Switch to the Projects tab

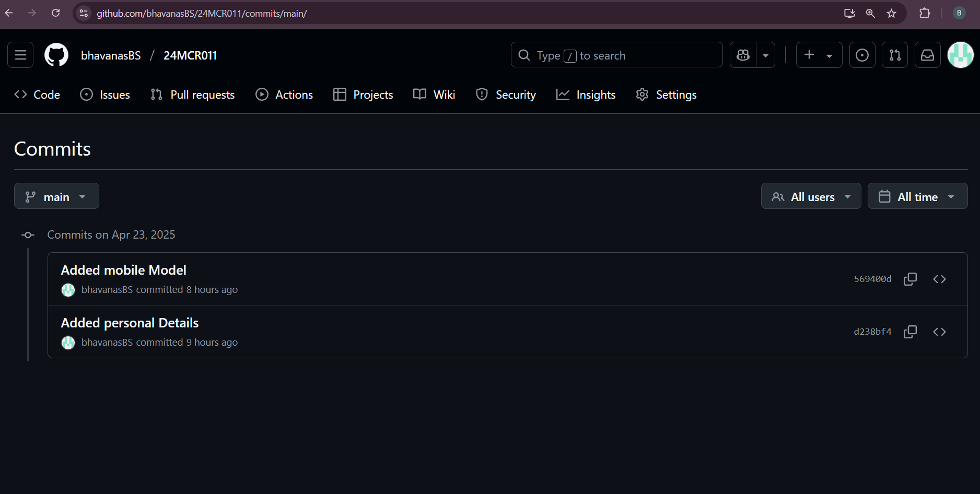(x=363, y=95)
